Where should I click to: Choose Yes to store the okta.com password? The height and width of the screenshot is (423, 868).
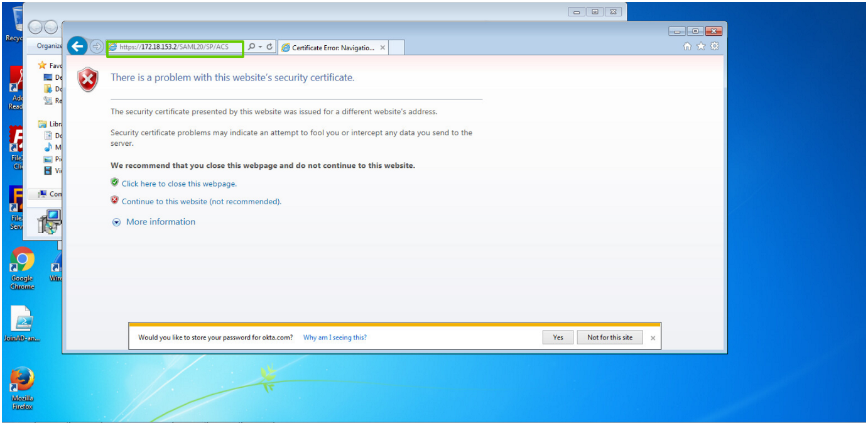558,338
